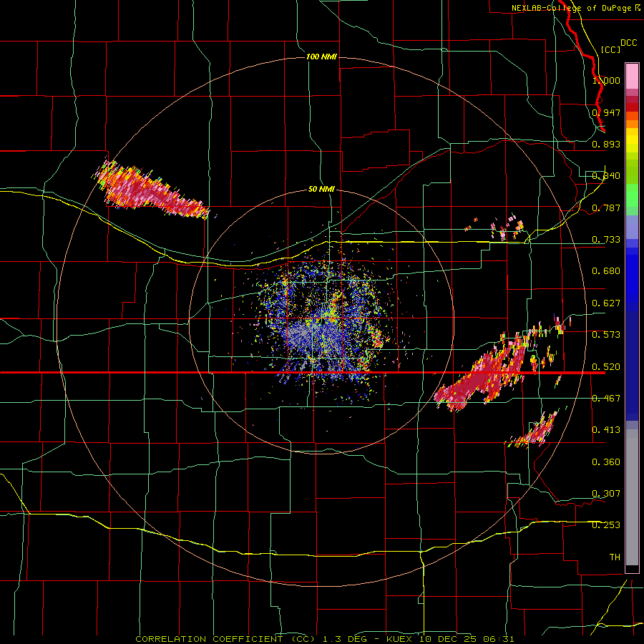Click the [CC] legend unit label

pyautogui.click(x=610, y=49)
